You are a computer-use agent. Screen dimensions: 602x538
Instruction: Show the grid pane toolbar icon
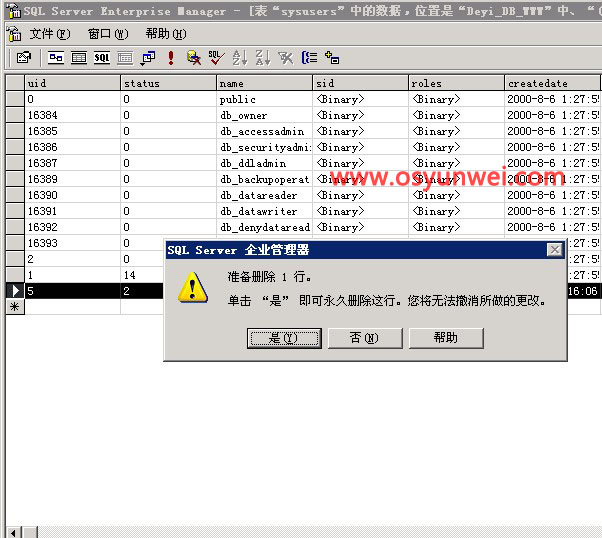pyautogui.click(x=79, y=58)
